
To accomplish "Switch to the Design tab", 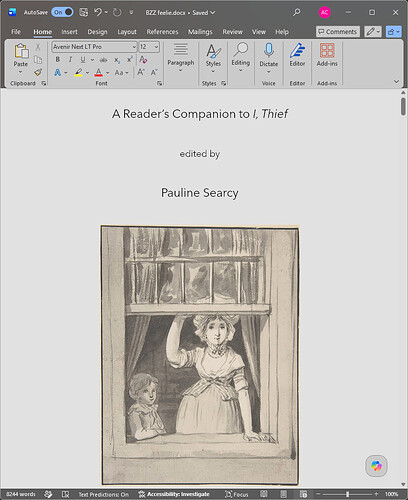I will coord(97,32).
